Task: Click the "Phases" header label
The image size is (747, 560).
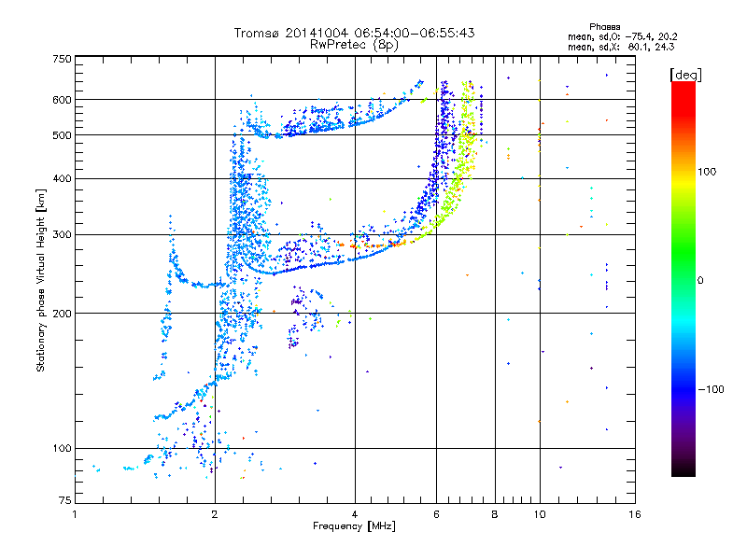Action: point(604,27)
